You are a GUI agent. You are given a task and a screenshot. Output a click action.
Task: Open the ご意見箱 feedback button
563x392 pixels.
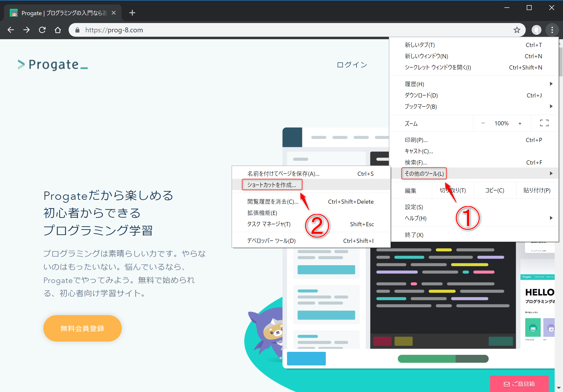click(519, 384)
